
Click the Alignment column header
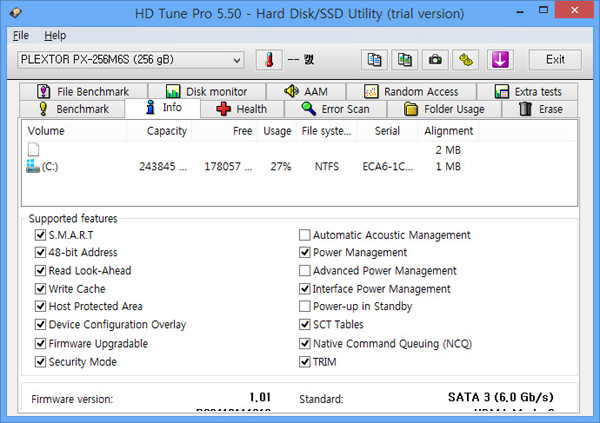(448, 131)
